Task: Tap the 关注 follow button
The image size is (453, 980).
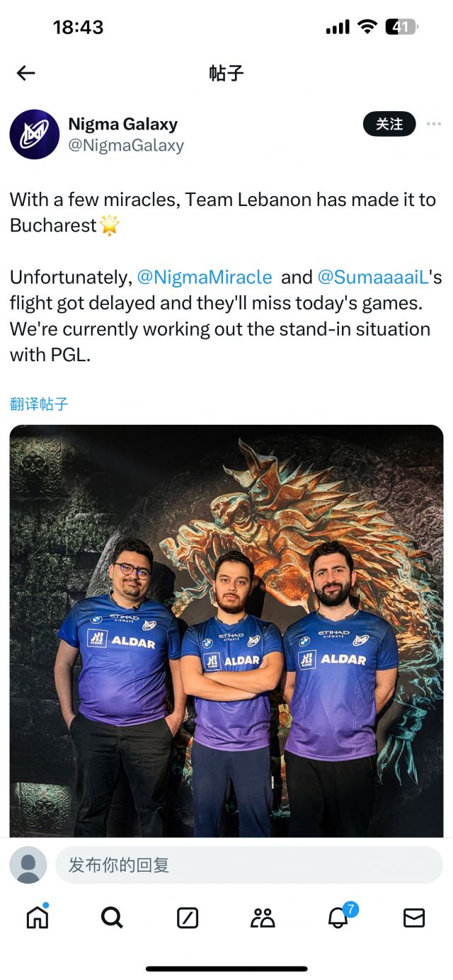Action: coord(389,125)
